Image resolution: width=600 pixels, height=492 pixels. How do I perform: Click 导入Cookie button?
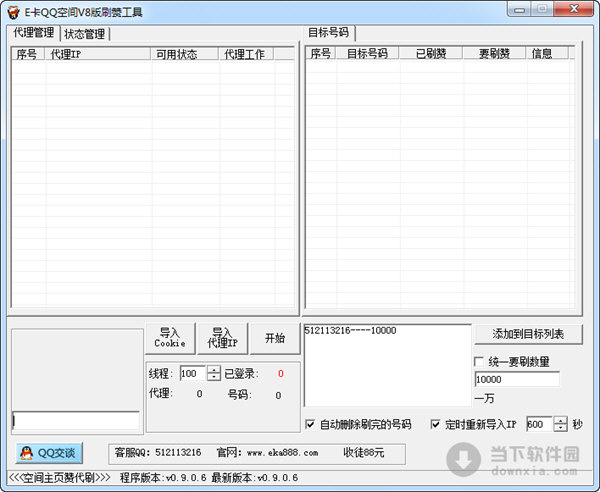[170, 338]
